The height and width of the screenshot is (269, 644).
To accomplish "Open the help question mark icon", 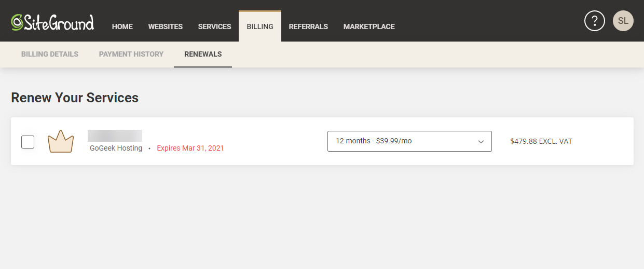I will (x=595, y=21).
